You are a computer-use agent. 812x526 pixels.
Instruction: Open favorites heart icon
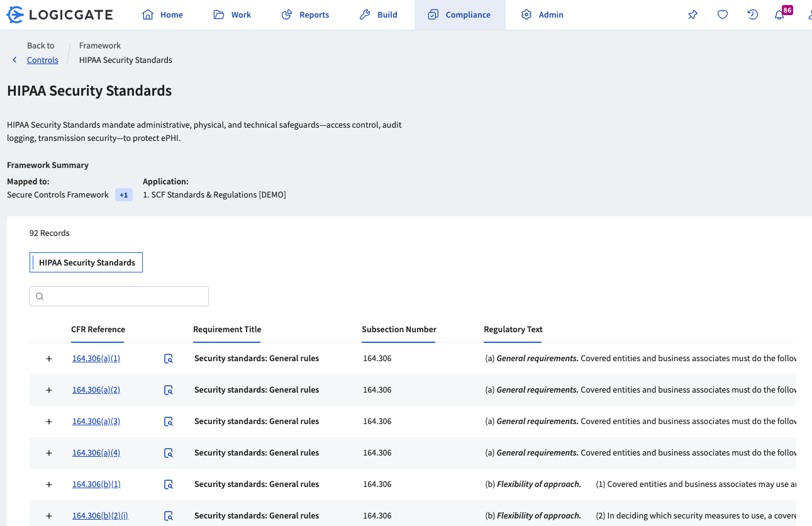(x=723, y=14)
